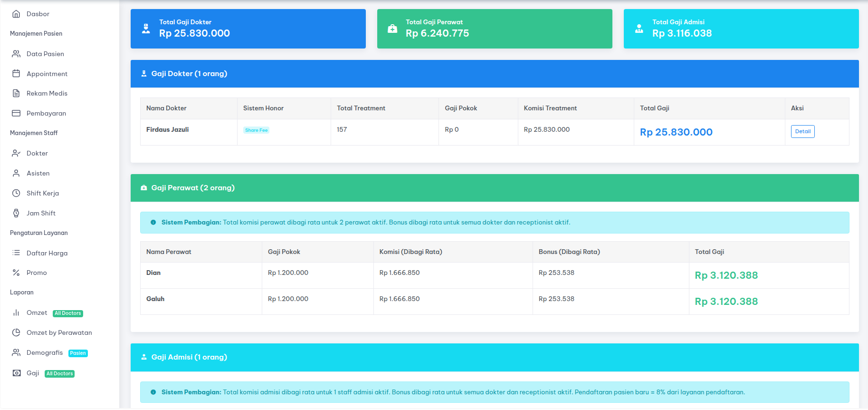Click the Share Fee badge
Viewport: 868px width, 410px height.
256,130
